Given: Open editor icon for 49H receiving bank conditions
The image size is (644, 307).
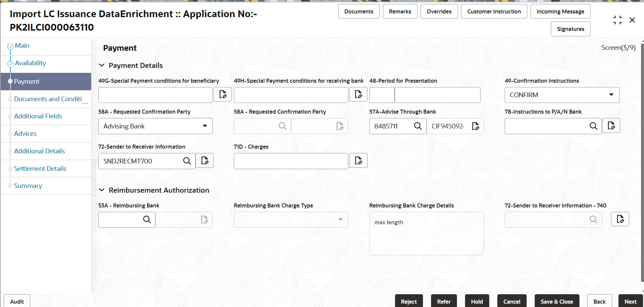Looking at the screenshot, I should point(358,94).
